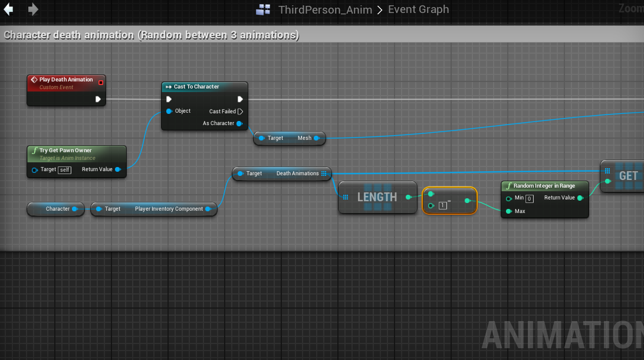Click the Play Death Animation event delegate pin
This screenshot has width=644, height=360.
(x=101, y=83)
